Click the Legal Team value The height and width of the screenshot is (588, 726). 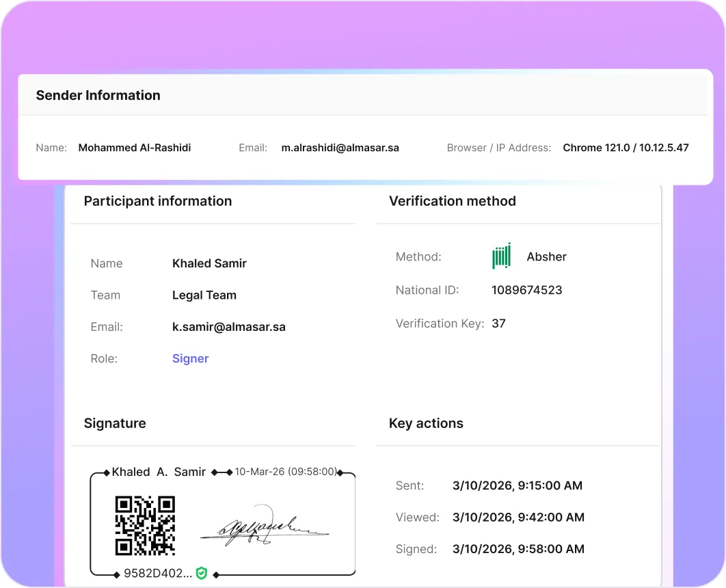[204, 295]
